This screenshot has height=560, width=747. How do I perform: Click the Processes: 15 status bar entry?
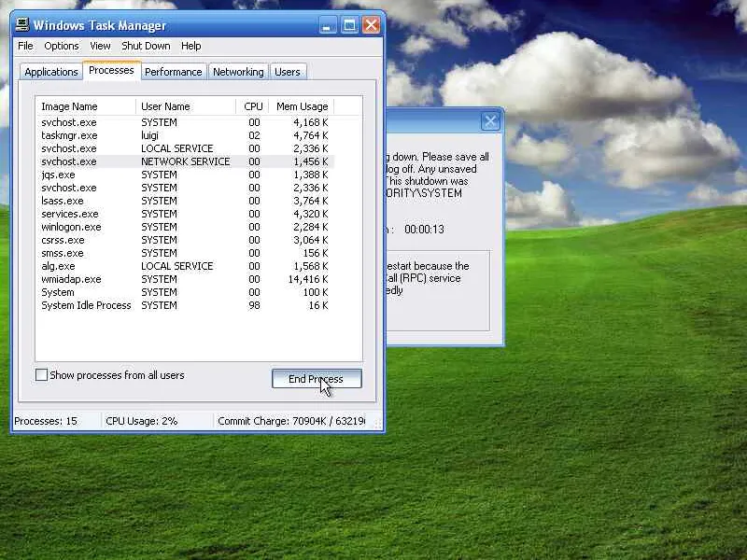click(x=46, y=421)
